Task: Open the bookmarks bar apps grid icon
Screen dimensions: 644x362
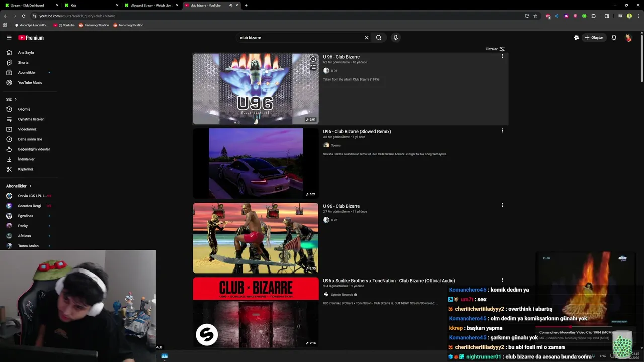Action: [5, 25]
